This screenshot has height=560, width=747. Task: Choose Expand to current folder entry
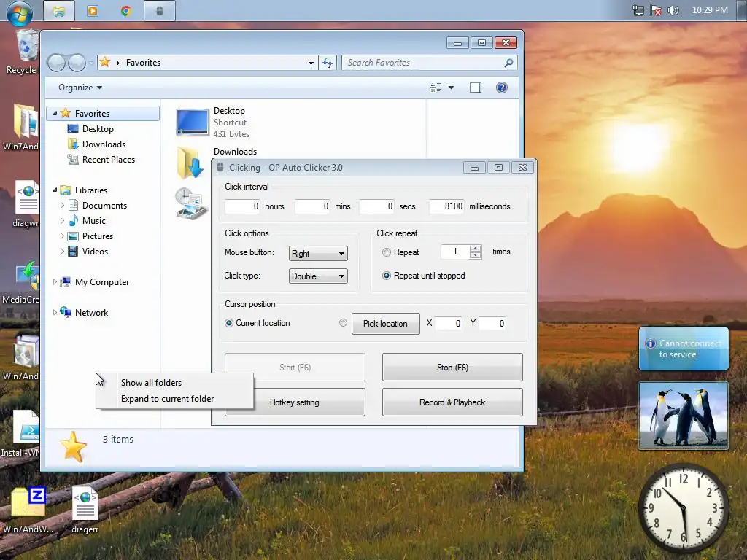point(174,399)
